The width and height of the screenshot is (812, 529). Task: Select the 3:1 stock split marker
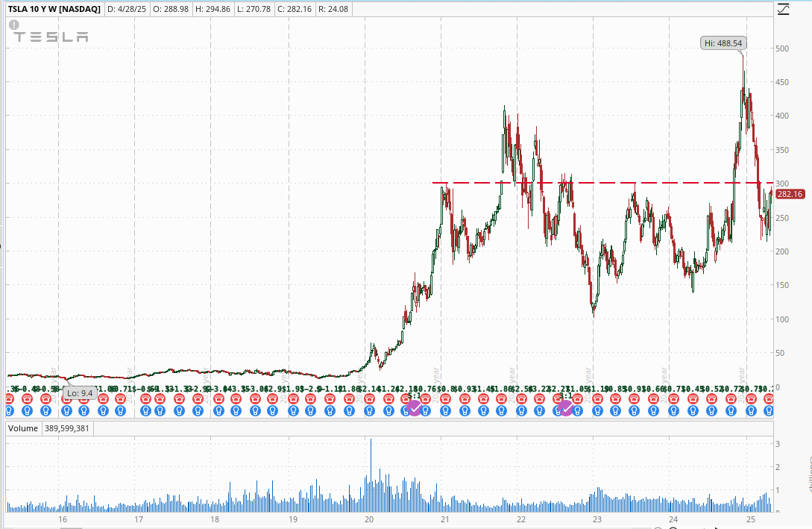pyautogui.click(x=566, y=408)
